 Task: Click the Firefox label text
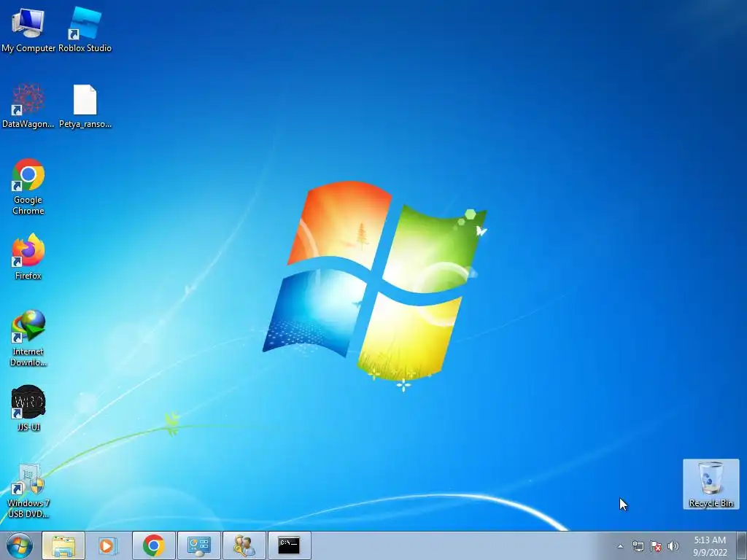[28, 276]
